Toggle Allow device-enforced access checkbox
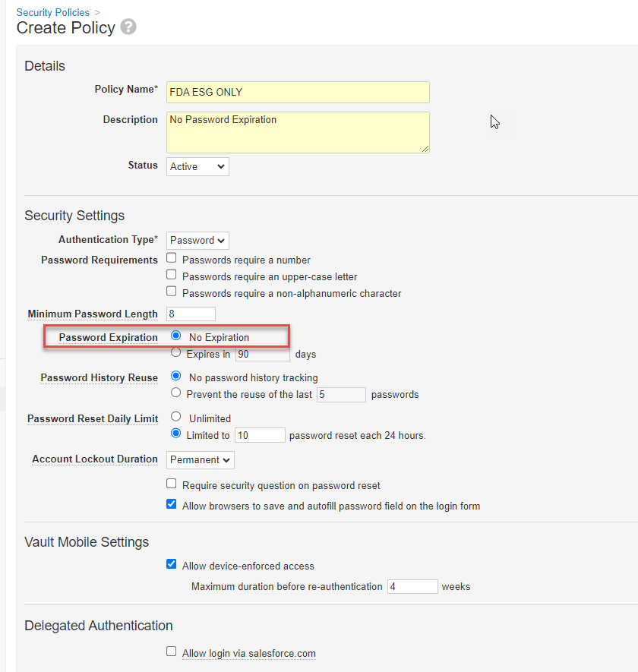The image size is (638, 672). 172,564
